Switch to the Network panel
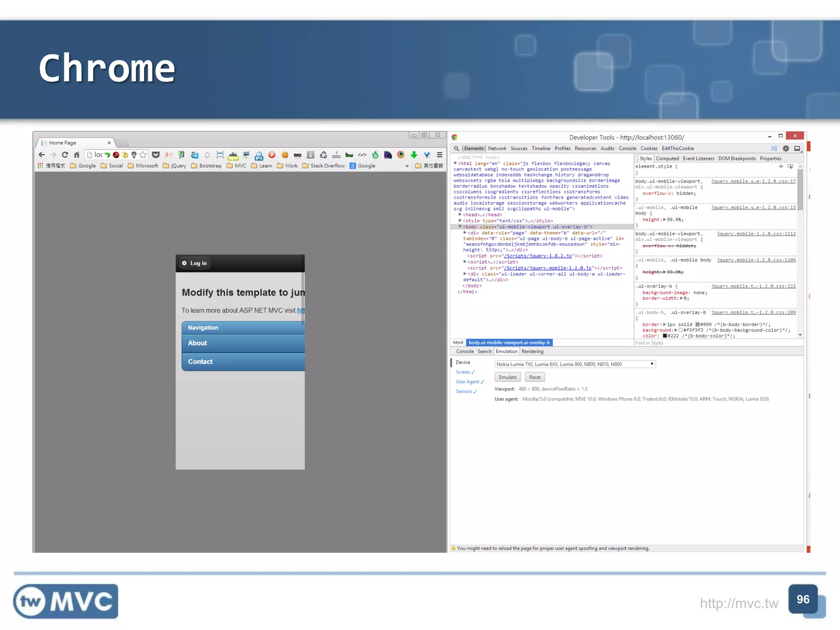Image resolution: width=840 pixels, height=630 pixels. click(x=497, y=148)
